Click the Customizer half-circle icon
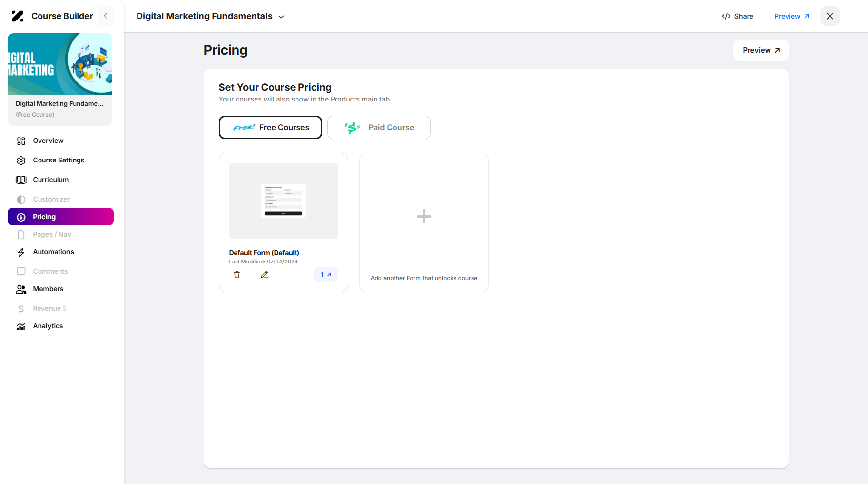Viewport: 868px width, 484px height. point(21,200)
